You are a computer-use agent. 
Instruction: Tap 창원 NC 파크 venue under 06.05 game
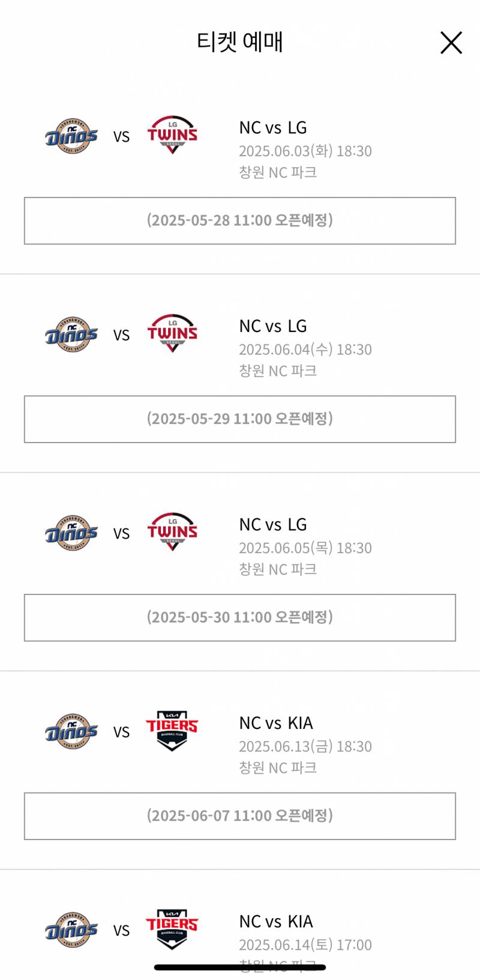coord(278,569)
